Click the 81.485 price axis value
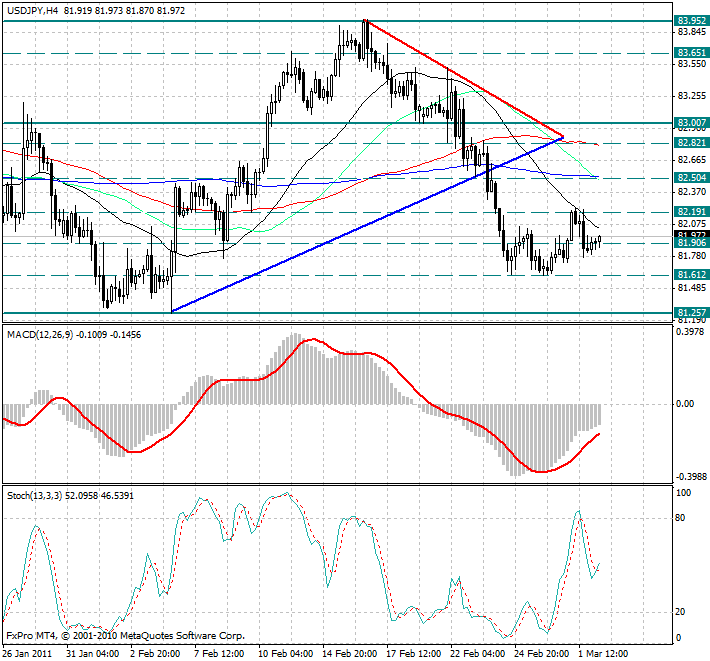 [x=691, y=288]
